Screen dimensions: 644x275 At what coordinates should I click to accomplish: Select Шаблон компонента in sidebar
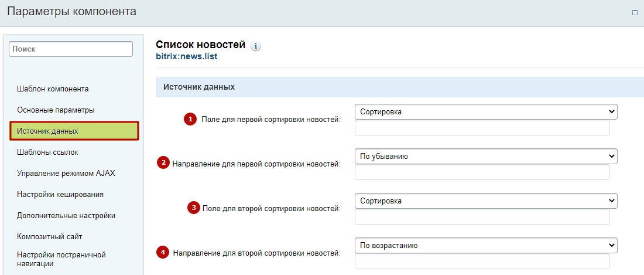(53, 89)
